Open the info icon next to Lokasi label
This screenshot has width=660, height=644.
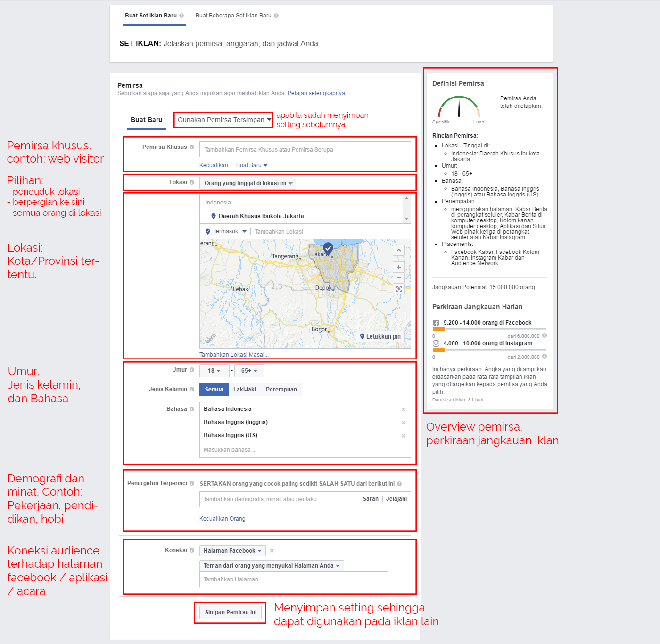192,182
